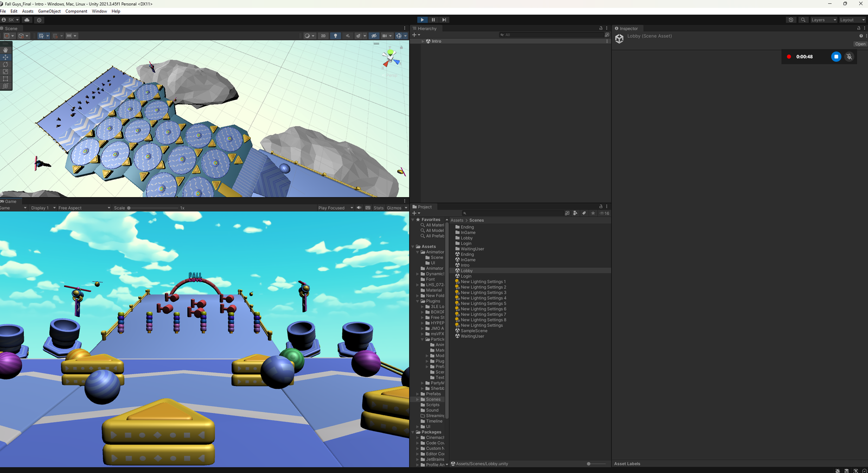Collapse the Plugins folder in Project tree
Image resolution: width=868 pixels, height=473 pixels.
(x=418, y=301)
